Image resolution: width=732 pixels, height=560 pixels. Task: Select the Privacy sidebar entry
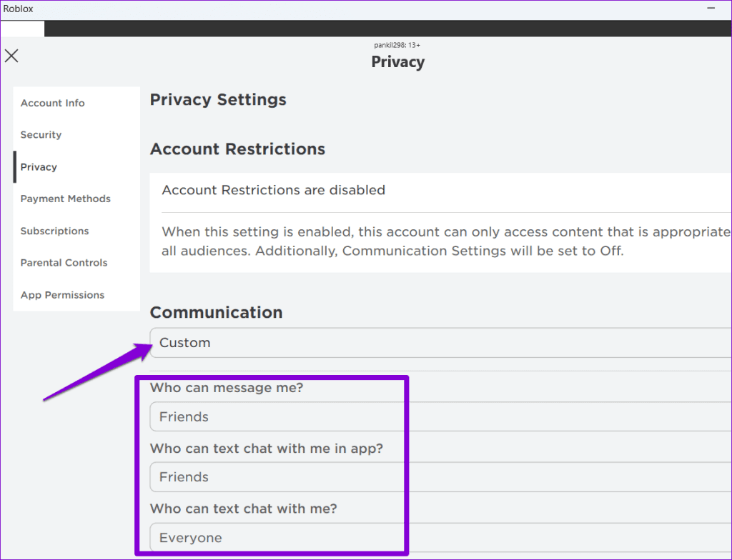coord(38,166)
